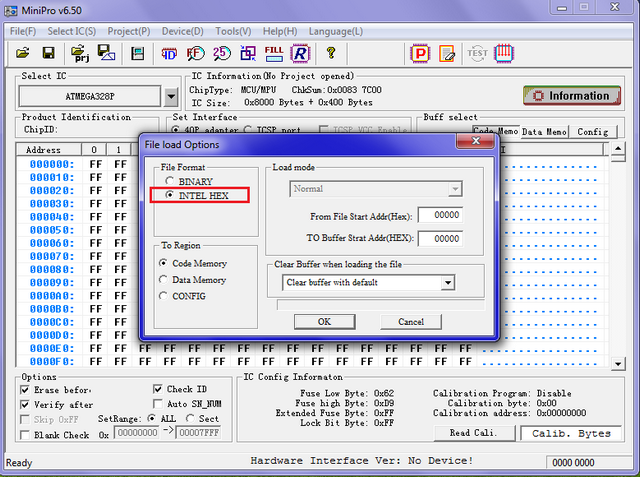Click the F magnifier search icon
This screenshot has height=477, width=640.
pos(196,53)
